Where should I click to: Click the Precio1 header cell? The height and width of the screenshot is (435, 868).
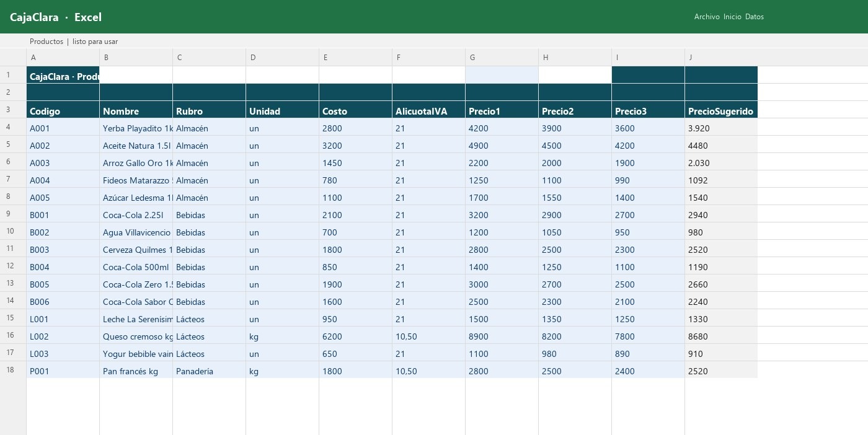tap(502, 110)
